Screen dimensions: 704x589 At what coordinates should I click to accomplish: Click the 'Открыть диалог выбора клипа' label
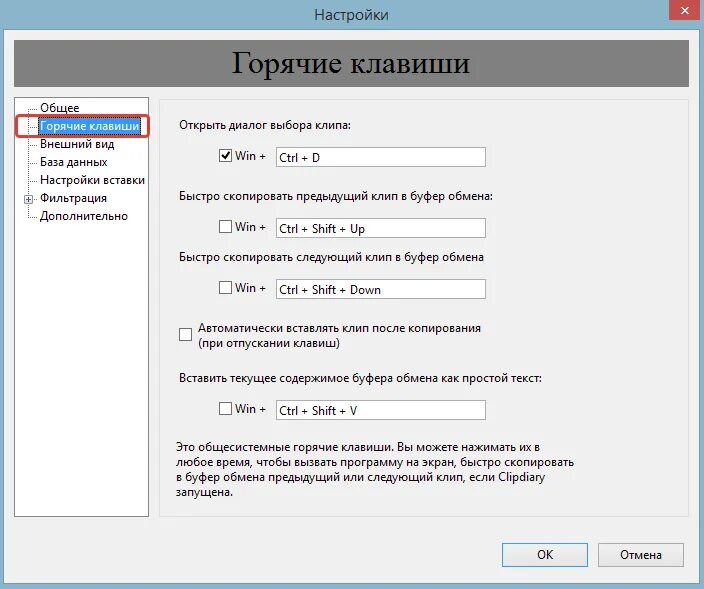click(265, 125)
